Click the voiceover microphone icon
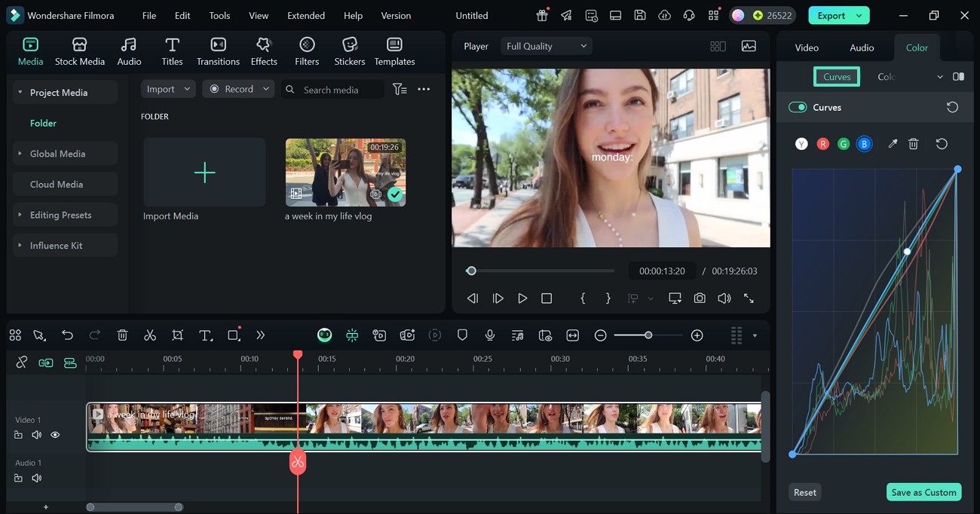Screen dimensions: 980x514 click(x=490, y=335)
